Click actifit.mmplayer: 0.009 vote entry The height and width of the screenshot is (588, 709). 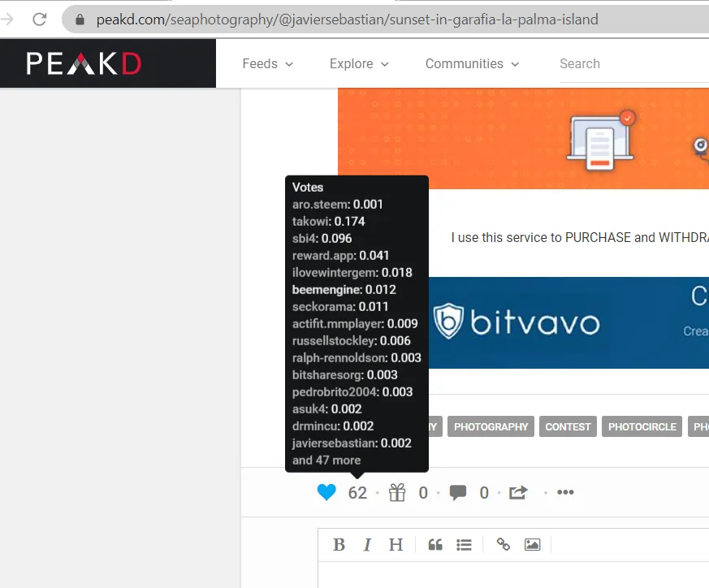(355, 324)
